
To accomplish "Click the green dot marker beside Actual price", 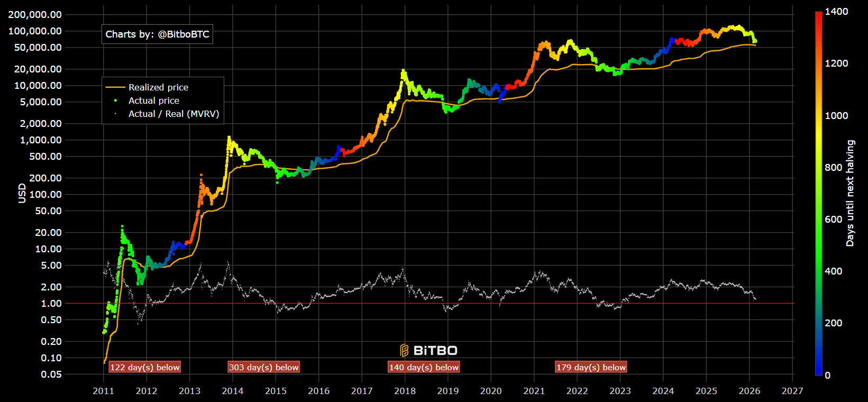I will tap(115, 100).
